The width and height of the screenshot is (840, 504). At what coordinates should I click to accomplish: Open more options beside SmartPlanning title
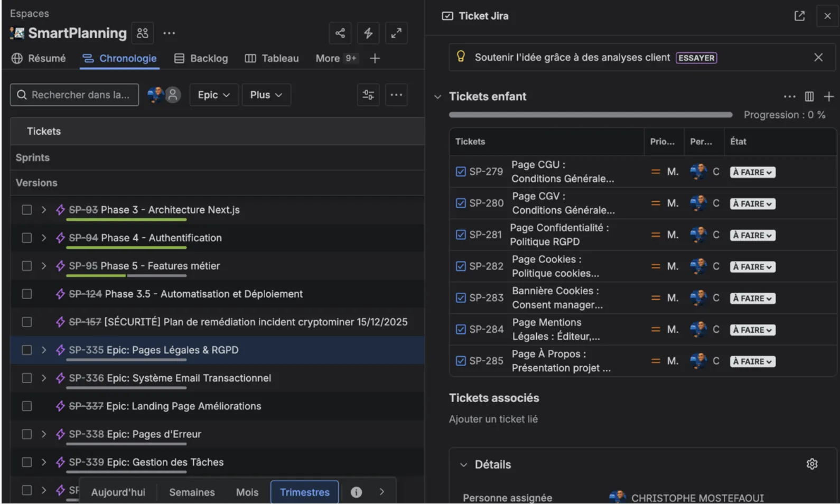click(x=169, y=33)
